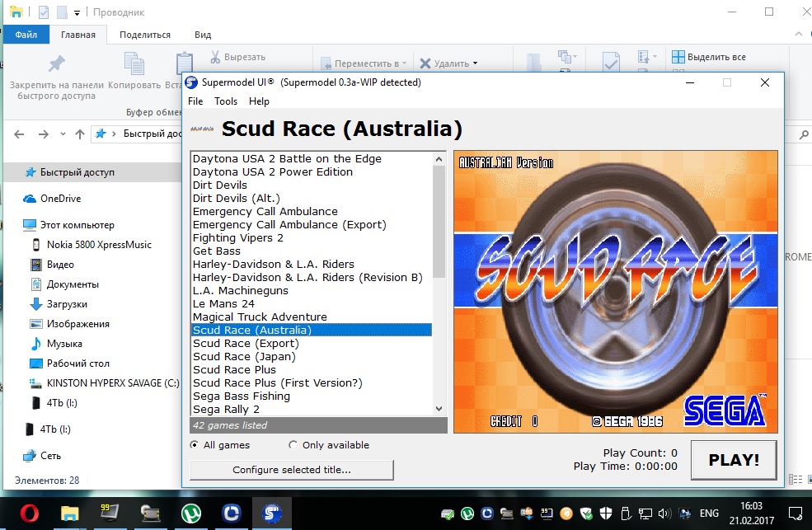Select Le Mans 24 in the list
The width and height of the screenshot is (812, 530).
coord(312,304)
